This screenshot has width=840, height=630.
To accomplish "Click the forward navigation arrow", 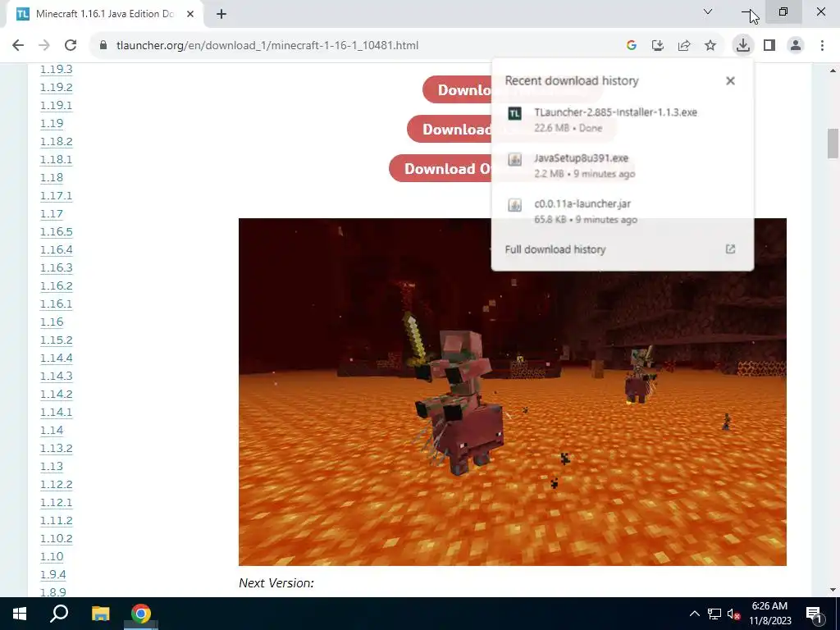I will (x=44, y=46).
